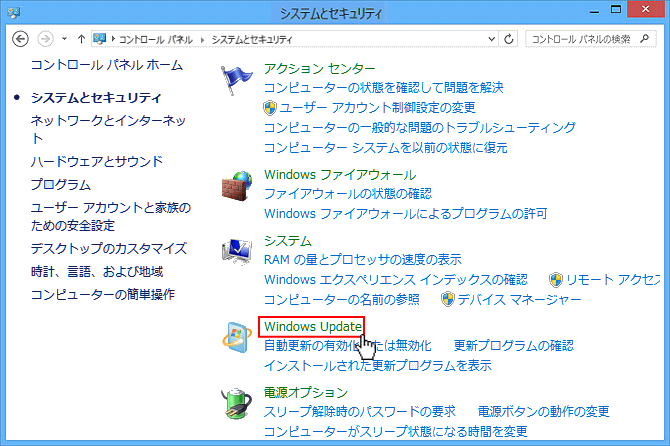Open Windows エクスペリエンス インデックスの確認
Viewport: 670px width, 446px height.
click(396, 280)
